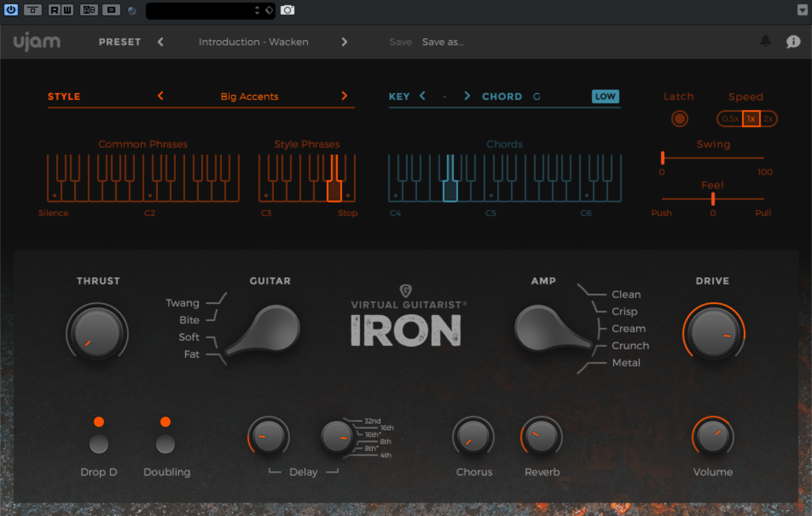Select Metal amp type
Screen dimensions: 812x516
626,362
